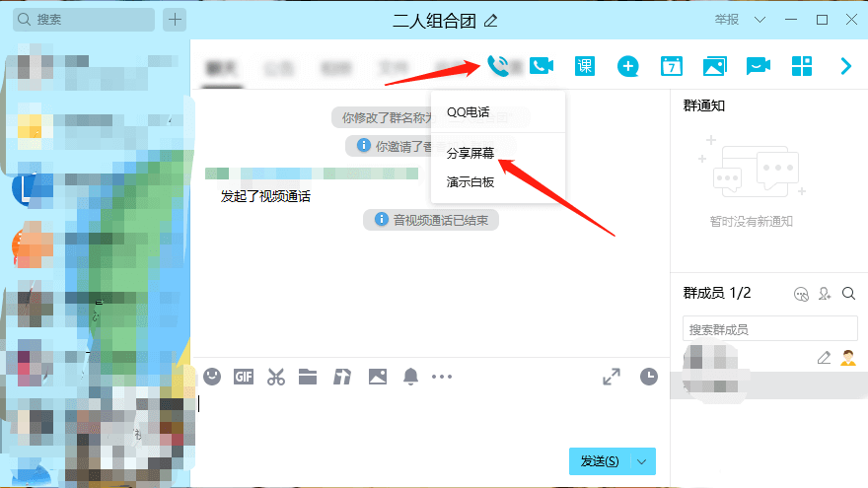Open group member chat bubble icon

pyautogui.click(x=801, y=294)
